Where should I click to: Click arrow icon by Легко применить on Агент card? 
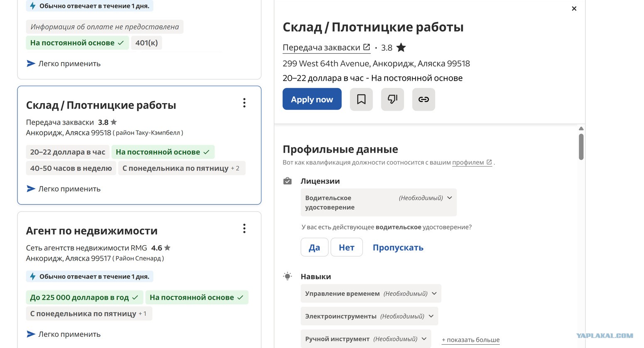(31, 334)
